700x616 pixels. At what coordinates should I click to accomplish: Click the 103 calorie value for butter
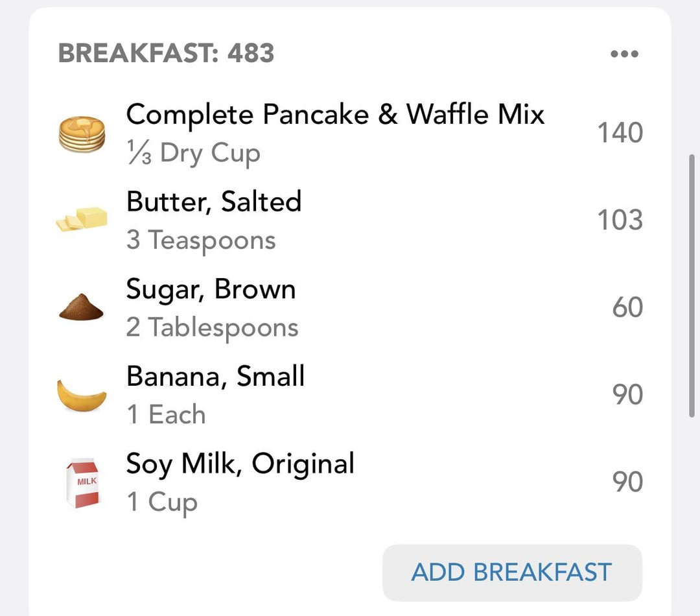click(620, 220)
